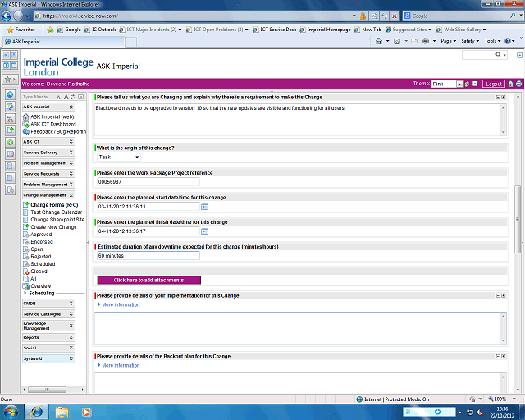Open calendar picker for planned start date

tap(205, 207)
